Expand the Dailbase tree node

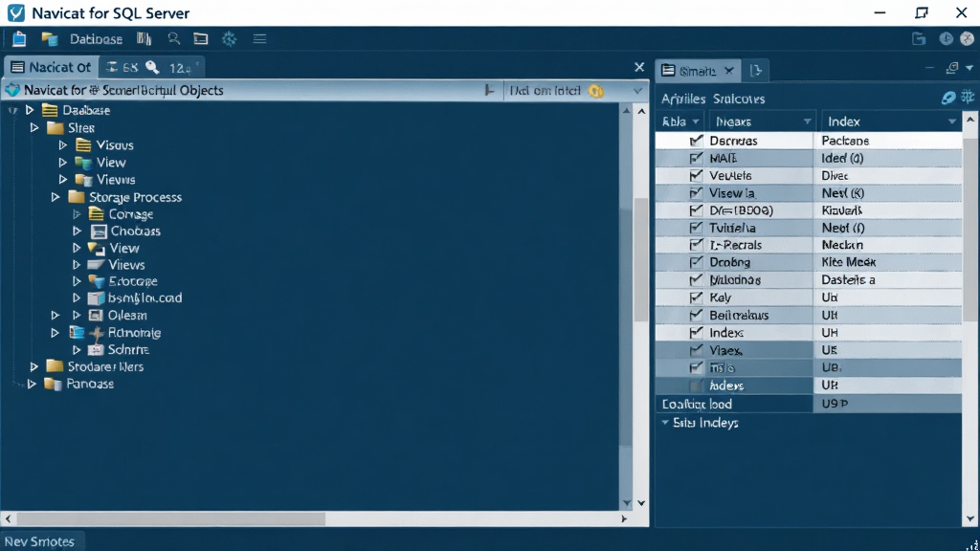29,110
